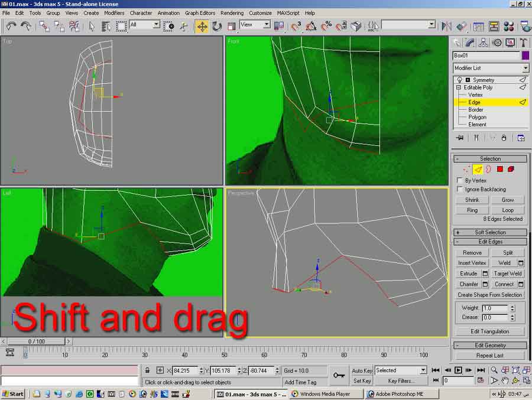532x400 pixels.
Task: Toggle the pin stack icon
Action: pos(460,138)
